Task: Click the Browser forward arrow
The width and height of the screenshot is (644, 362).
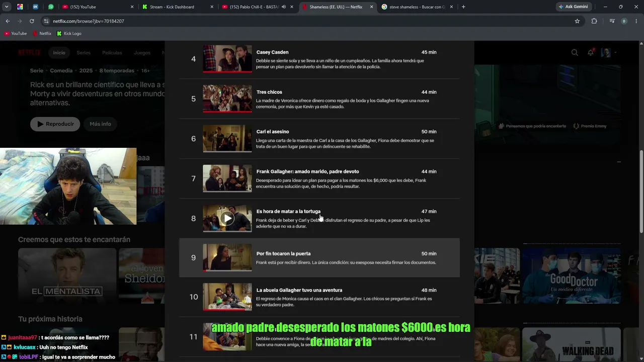Action: click(x=20, y=21)
